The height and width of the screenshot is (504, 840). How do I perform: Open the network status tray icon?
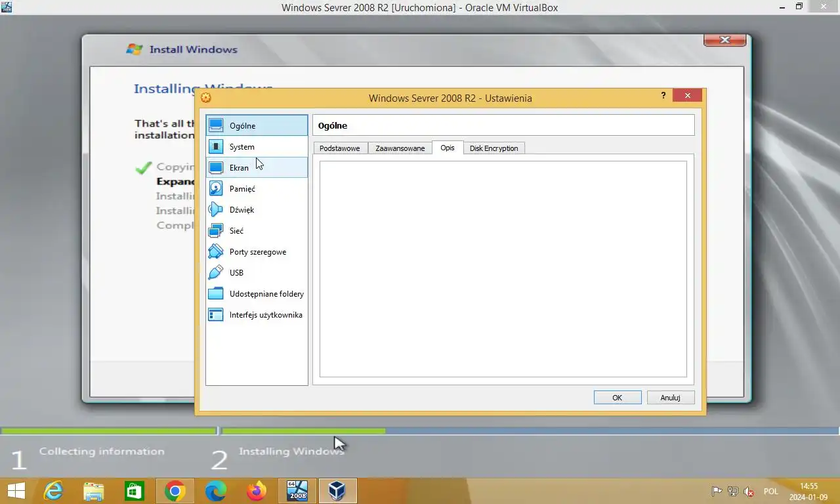(733, 491)
